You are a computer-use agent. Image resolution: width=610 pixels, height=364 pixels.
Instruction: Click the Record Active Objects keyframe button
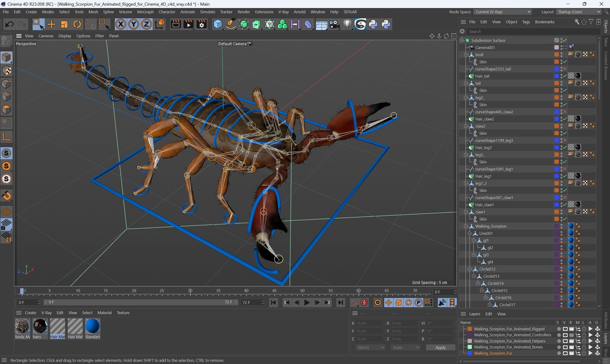354,302
